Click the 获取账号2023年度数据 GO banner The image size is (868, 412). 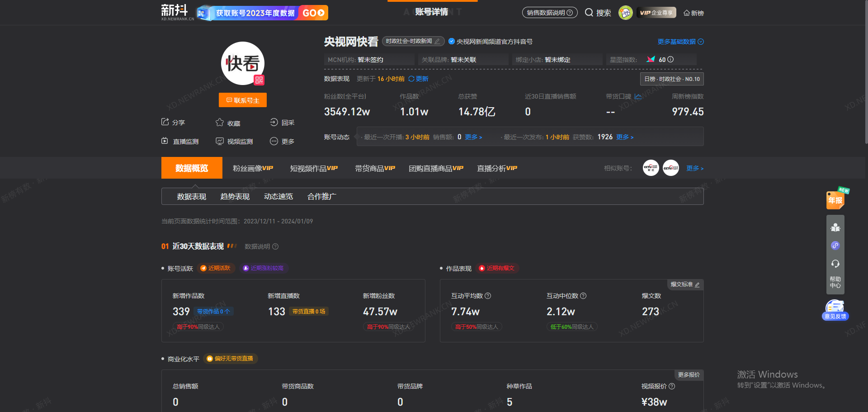[262, 13]
